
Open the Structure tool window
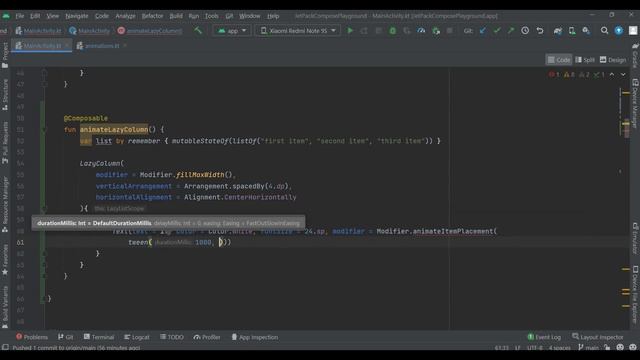[5, 95]
